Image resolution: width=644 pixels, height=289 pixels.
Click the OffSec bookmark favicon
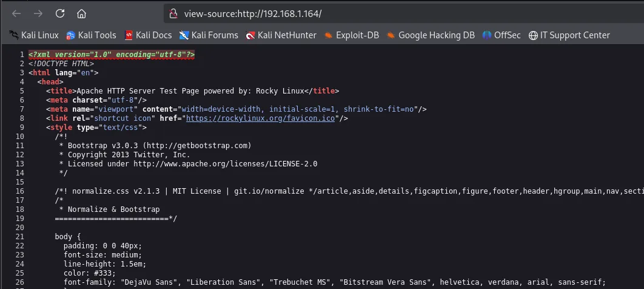pyautogui.click(x=487, y=35)
